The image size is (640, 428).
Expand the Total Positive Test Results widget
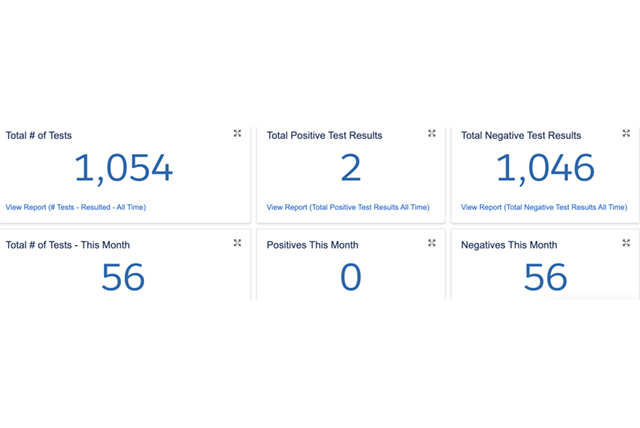tap(432, 133)
